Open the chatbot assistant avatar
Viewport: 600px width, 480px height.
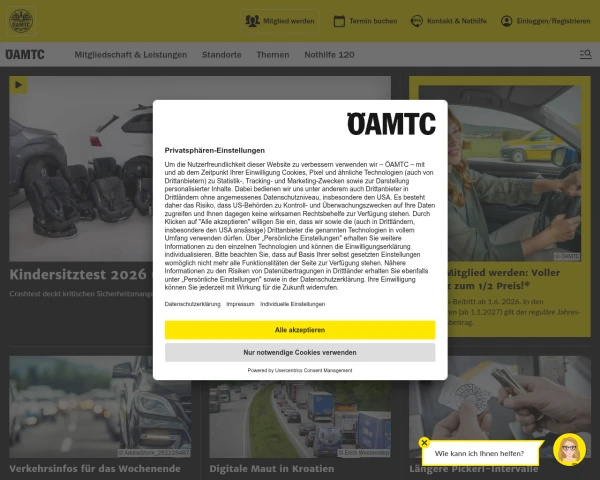pos(569,450)
